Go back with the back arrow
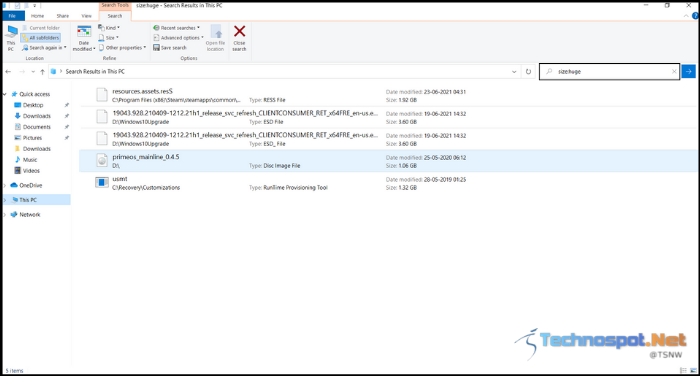The image size is (700, 376). point(8,71)
